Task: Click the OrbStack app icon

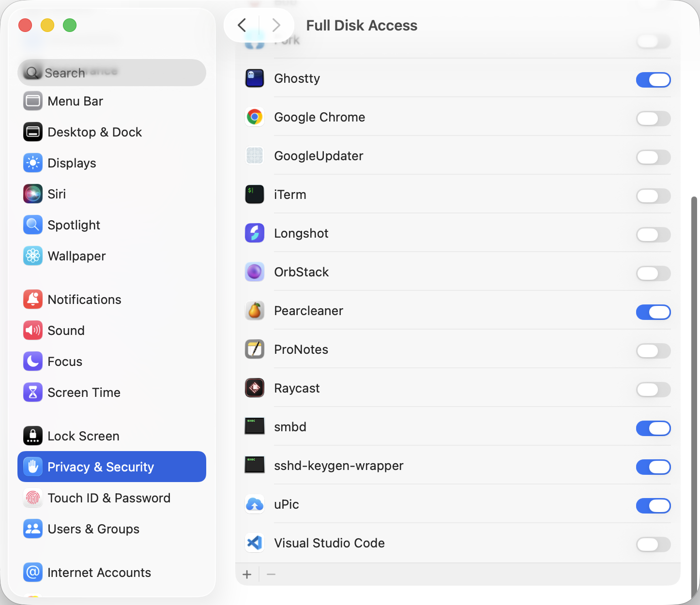Action: (255, 272)
